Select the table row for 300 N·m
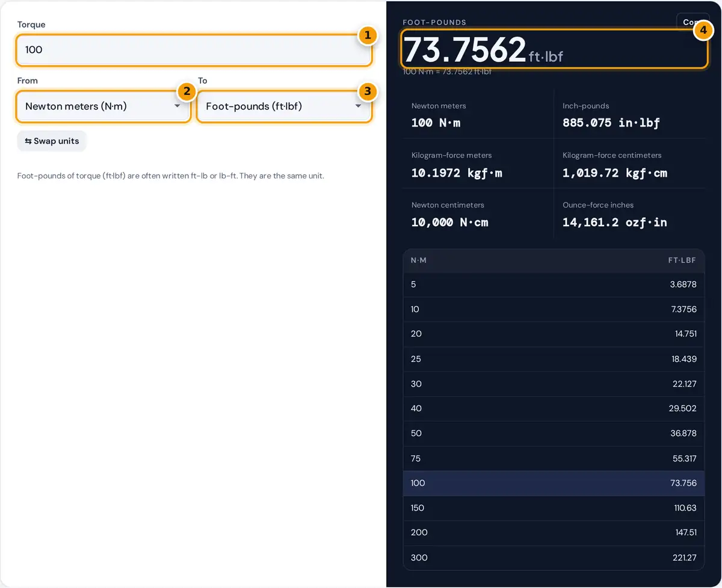The image size is (722, 588). 554,557
